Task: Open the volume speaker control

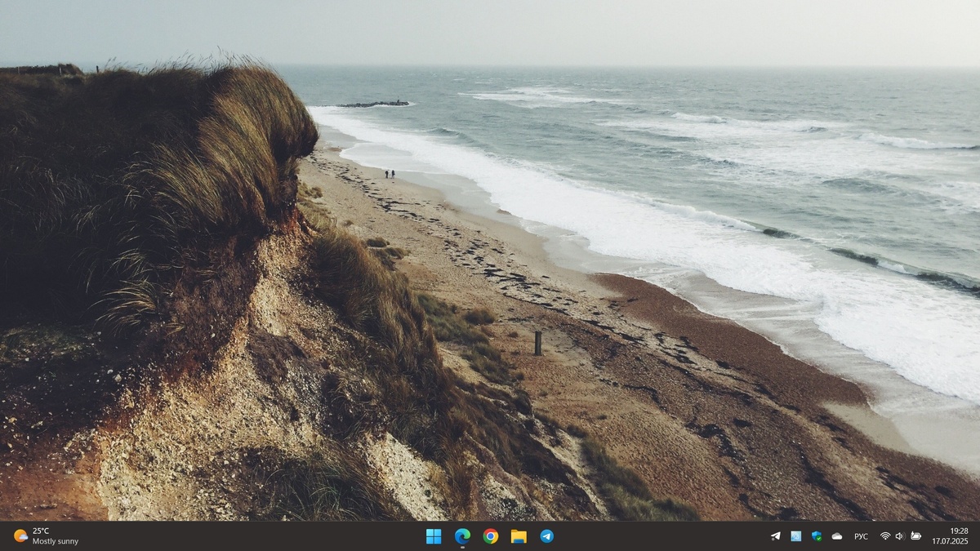Action: [900, 536]
